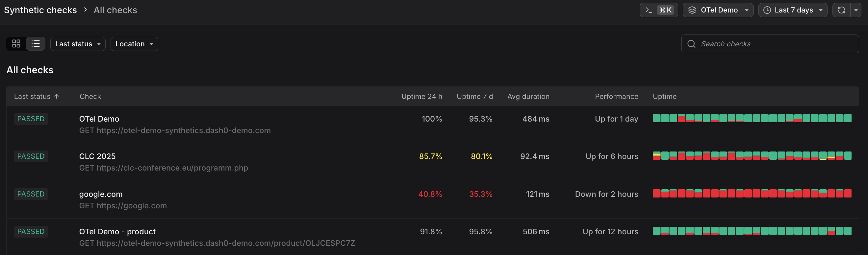This screenshot has height=255, width=868.
Task: Click the layers icon beside OTel Demo
Action: (692, 10)
